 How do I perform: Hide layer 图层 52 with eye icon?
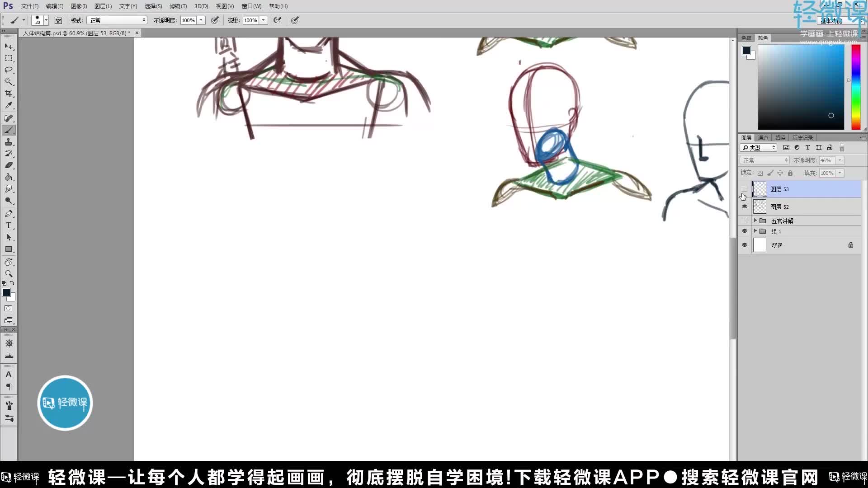coord(745,207)
